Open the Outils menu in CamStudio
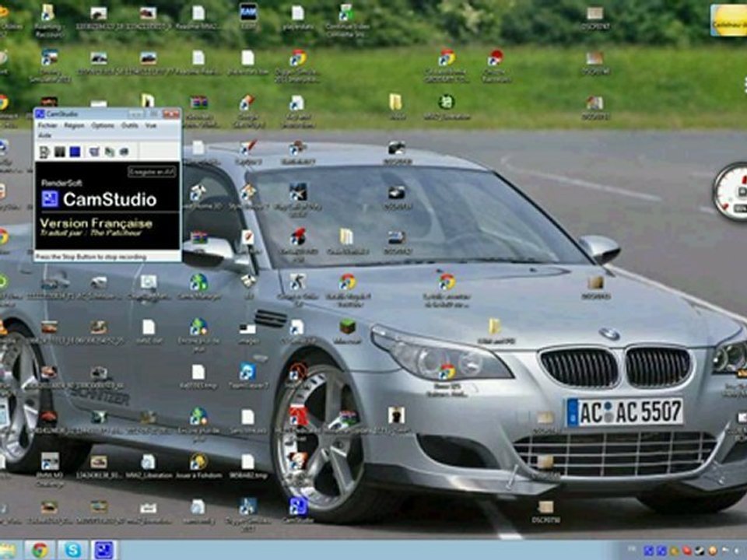Screen dimensions: 747x560 (129, 125)
